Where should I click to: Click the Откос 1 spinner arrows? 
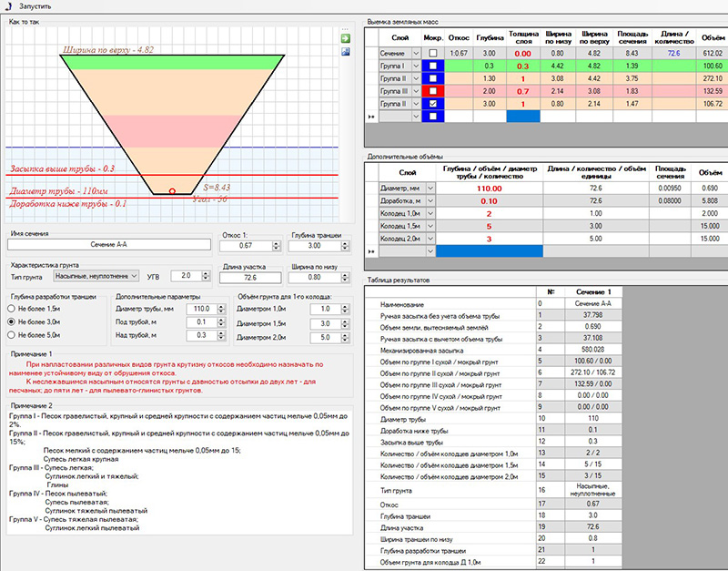(277, 246)
